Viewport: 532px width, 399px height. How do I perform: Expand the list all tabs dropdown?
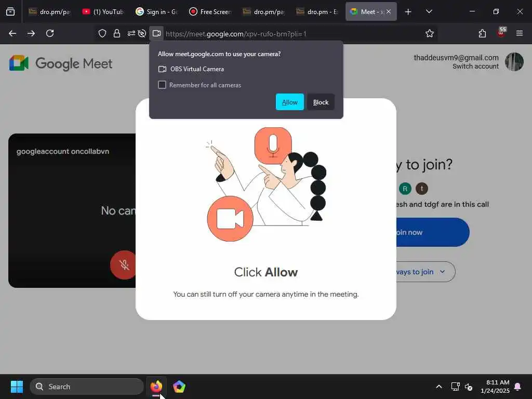429,11
